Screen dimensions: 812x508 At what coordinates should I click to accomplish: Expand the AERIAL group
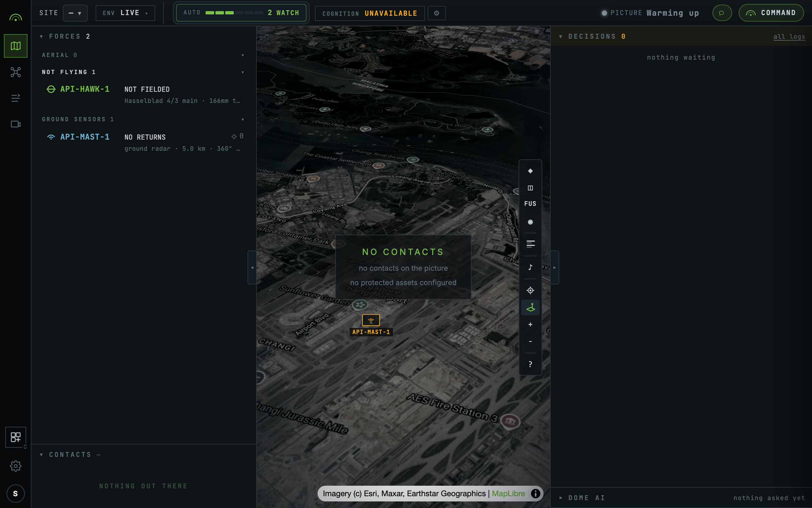pyautogui.click(x=243, y=55)
